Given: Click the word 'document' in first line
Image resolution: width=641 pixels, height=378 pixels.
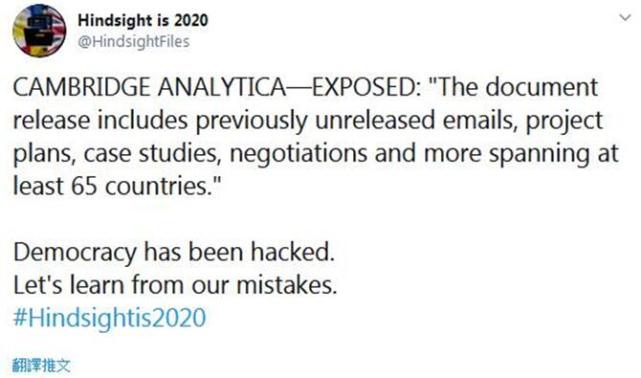Looking at the screenshot, I should click(542, 87).
